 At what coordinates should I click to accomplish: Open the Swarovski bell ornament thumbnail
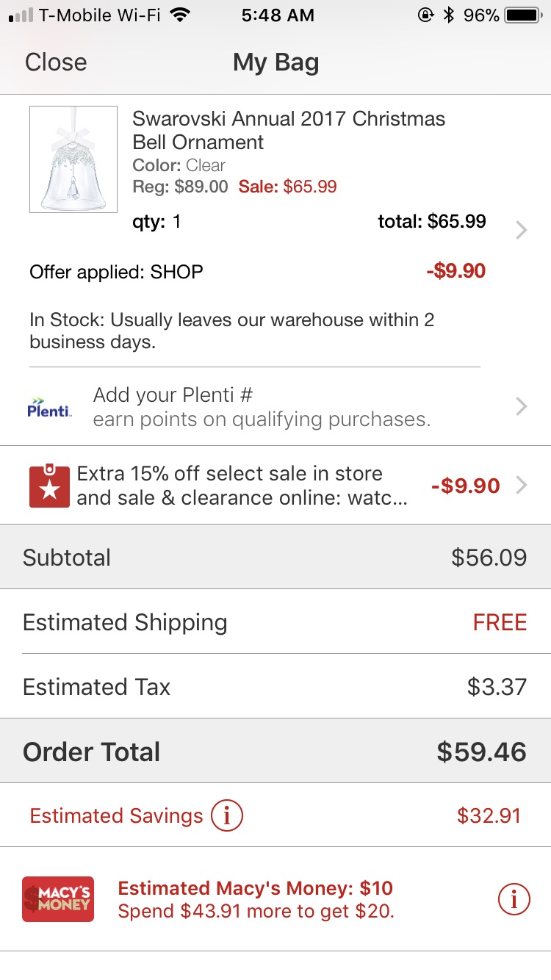tap(73, 159)
